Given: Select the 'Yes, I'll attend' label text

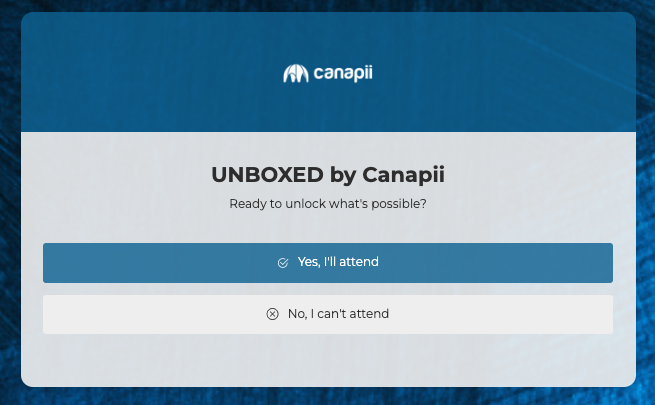Looking at the screenshot, I should [338, 262].
